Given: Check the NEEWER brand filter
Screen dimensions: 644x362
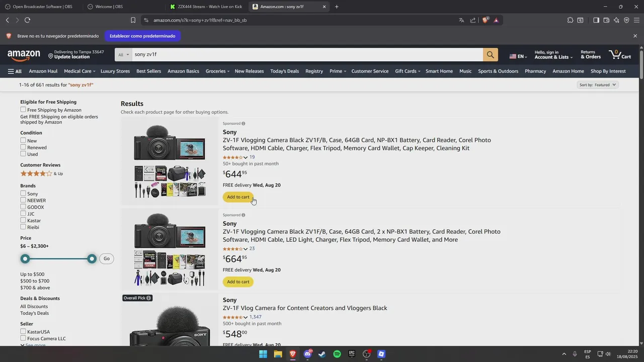Looking at the screenshot, I should click(23, 200).
